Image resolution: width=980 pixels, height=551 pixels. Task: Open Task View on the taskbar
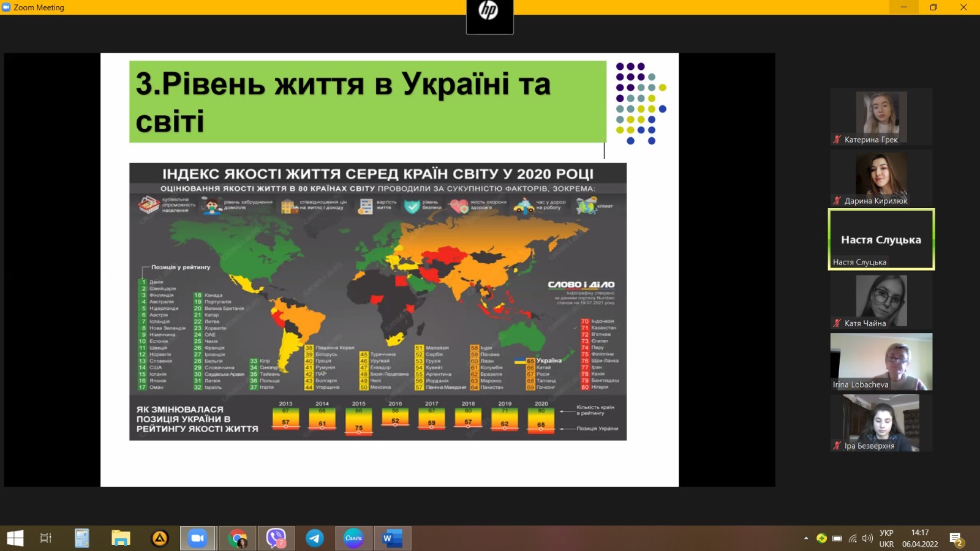coord(46,538)
